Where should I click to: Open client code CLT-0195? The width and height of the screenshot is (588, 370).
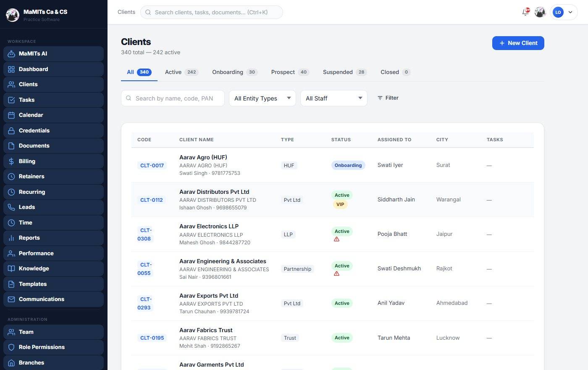pyautogui.click(x=152, y=338)
